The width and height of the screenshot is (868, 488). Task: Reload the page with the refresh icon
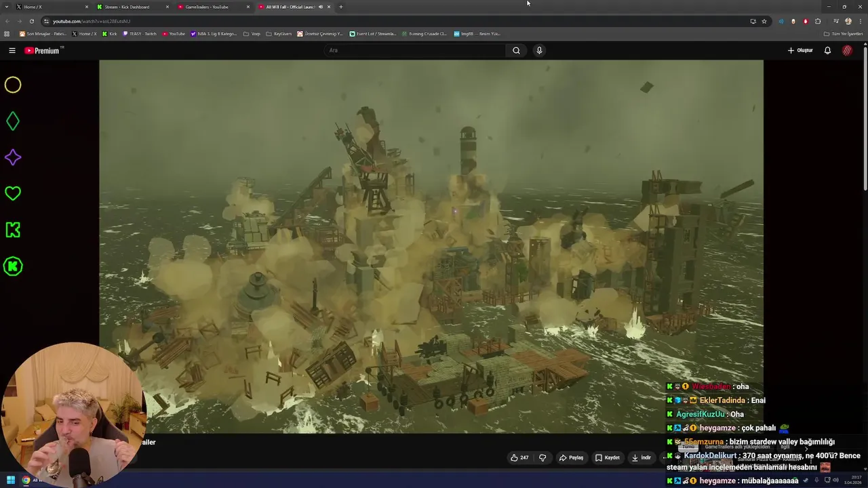[x=31, y=21]
